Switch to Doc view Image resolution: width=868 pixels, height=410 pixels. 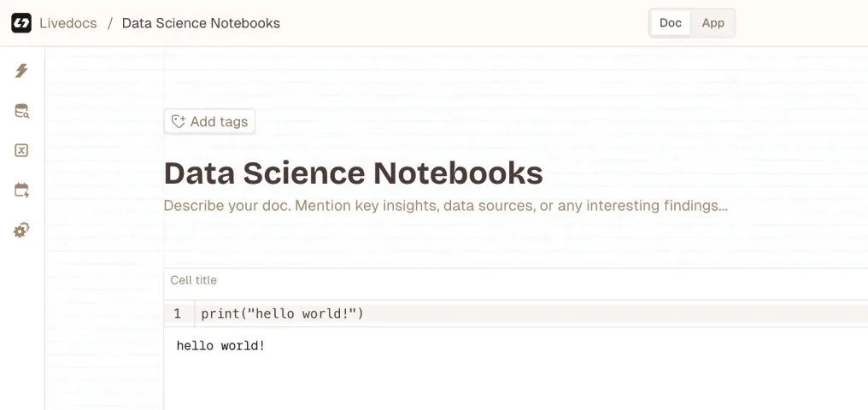click(671, 23)
